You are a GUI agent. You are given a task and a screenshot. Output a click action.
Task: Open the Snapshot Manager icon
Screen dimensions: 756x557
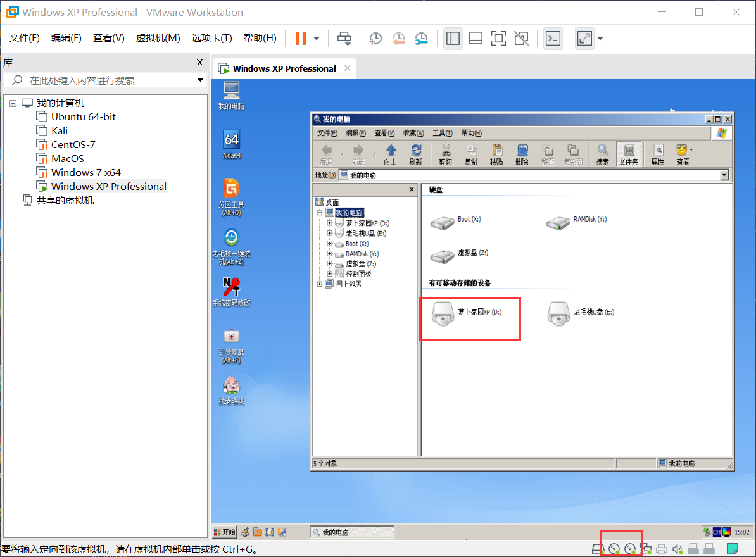point(420,39)
